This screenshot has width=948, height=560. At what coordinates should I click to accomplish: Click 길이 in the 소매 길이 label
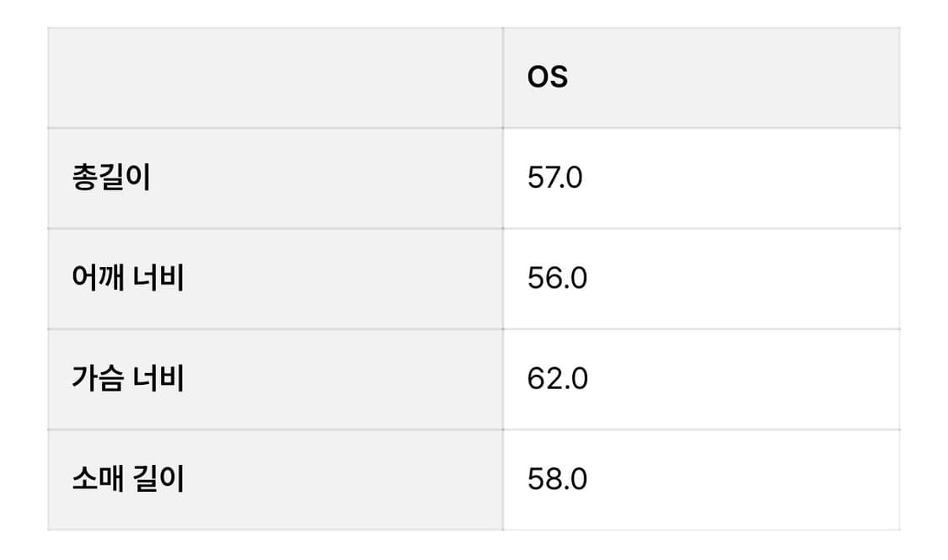tap(159, 478)
